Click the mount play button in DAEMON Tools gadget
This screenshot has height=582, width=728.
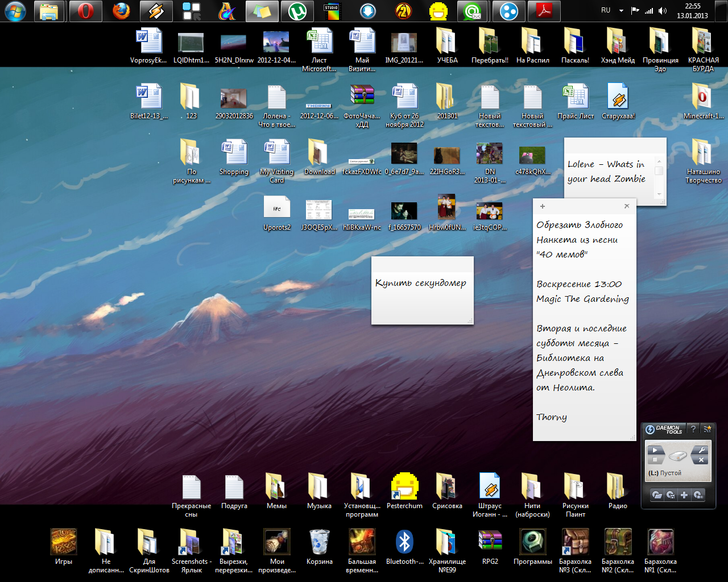point(655,450)
